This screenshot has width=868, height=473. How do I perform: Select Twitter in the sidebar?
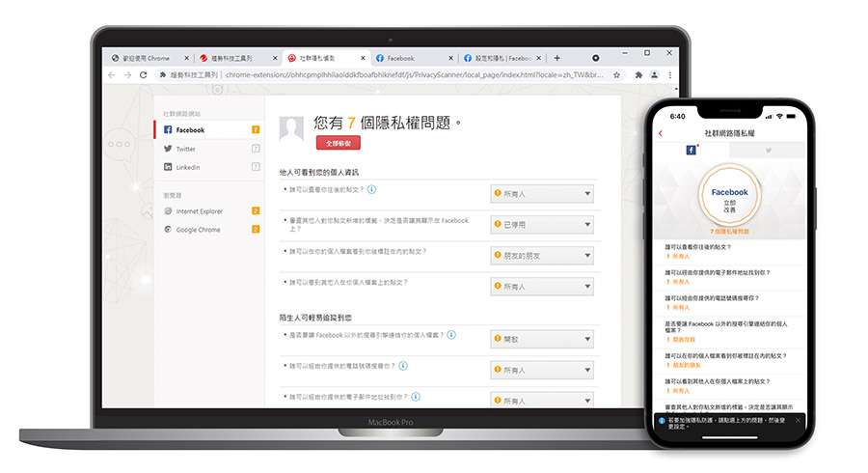207,149
